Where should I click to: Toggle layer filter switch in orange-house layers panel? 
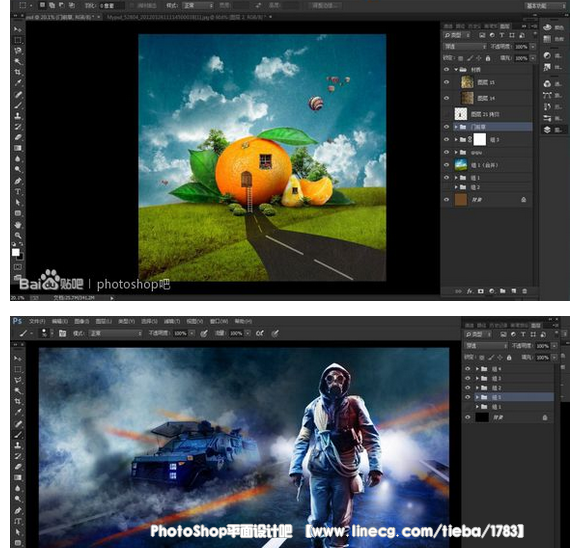535,35
